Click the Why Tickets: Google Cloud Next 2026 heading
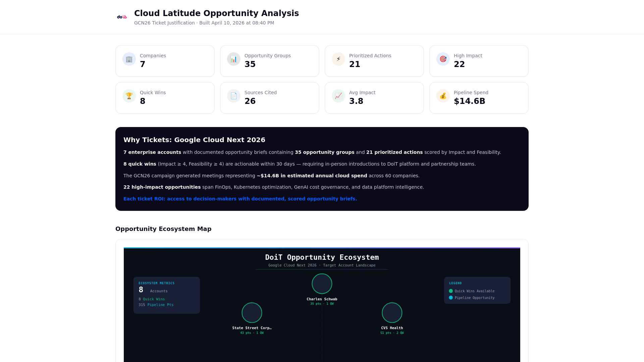This screenshot has height=362, width=644. tap(194, 140)
